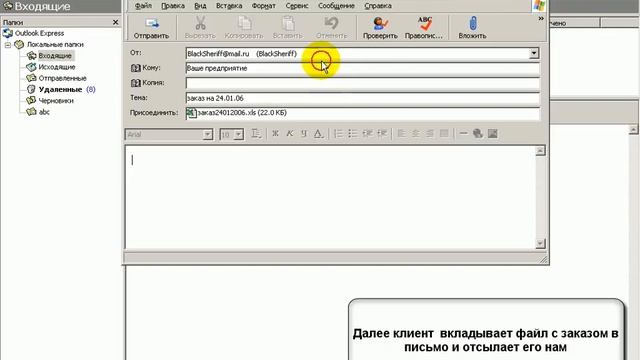Screen dimensions: 640x360
Task: Click the Тема subject field
Action: point(362,98)
